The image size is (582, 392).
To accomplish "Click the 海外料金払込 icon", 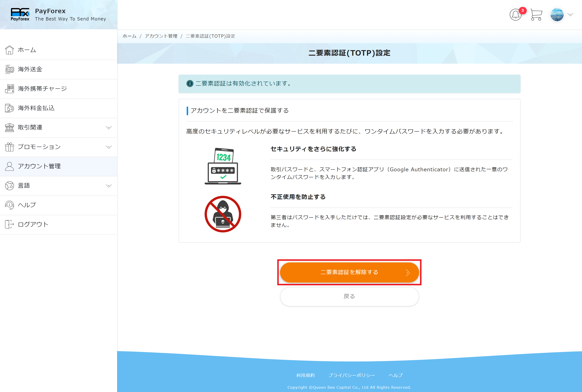I will [10, 108].
